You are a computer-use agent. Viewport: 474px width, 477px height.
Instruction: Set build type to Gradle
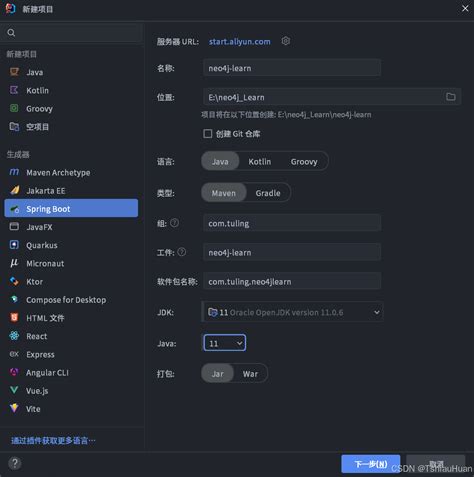click(x=268, y=193)
